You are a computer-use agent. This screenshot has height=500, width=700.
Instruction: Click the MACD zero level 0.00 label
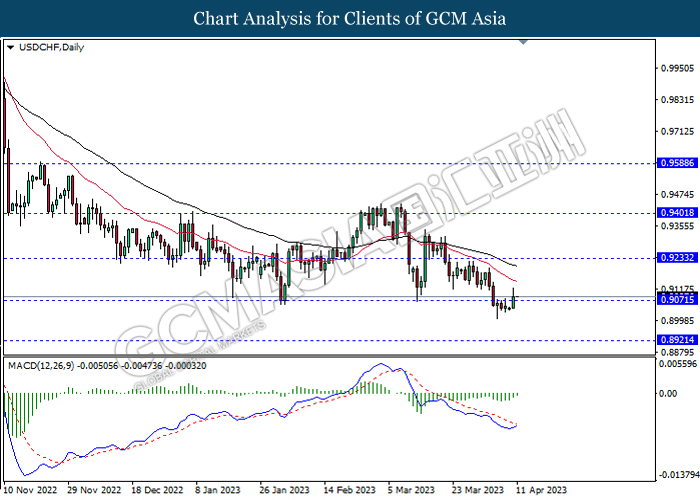click(x=668, y=393)
